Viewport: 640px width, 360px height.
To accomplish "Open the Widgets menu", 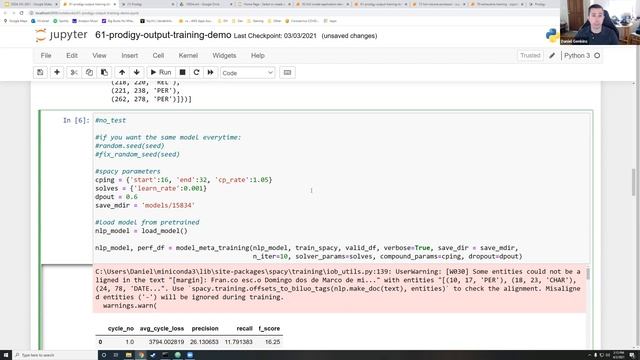I will [224, 56].
